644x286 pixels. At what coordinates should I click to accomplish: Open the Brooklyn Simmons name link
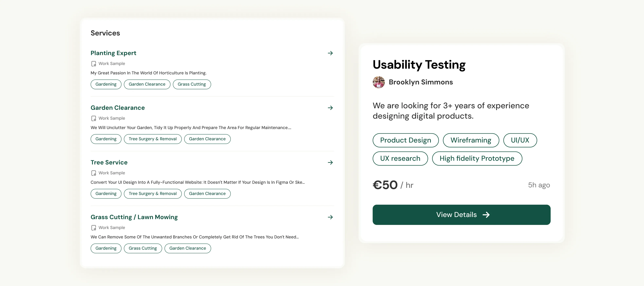[420, 82]
